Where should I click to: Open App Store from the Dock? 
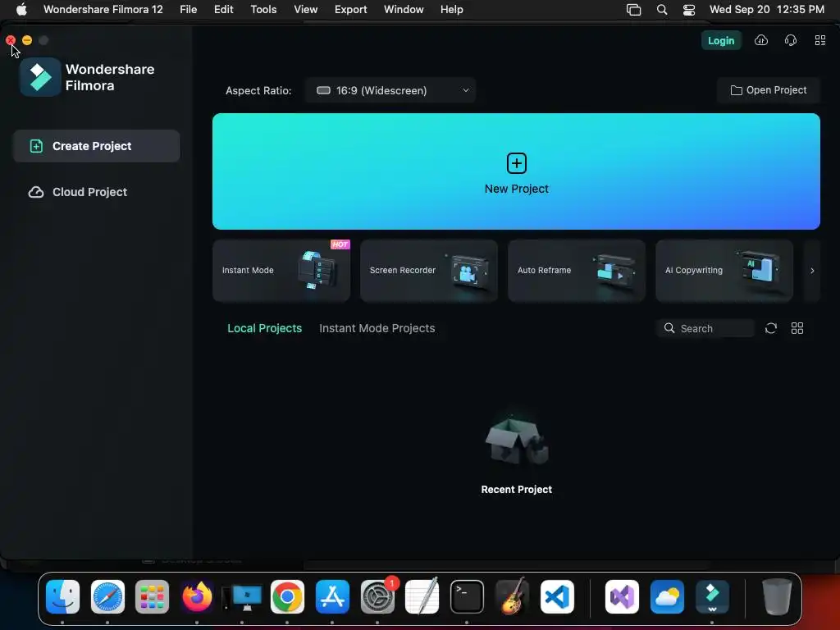coord(332,597)
